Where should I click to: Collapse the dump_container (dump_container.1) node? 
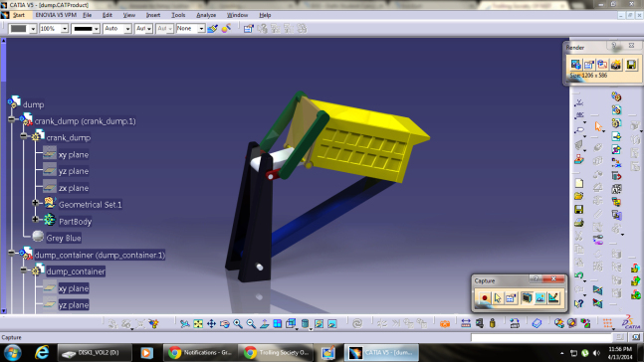pos(11,253)
